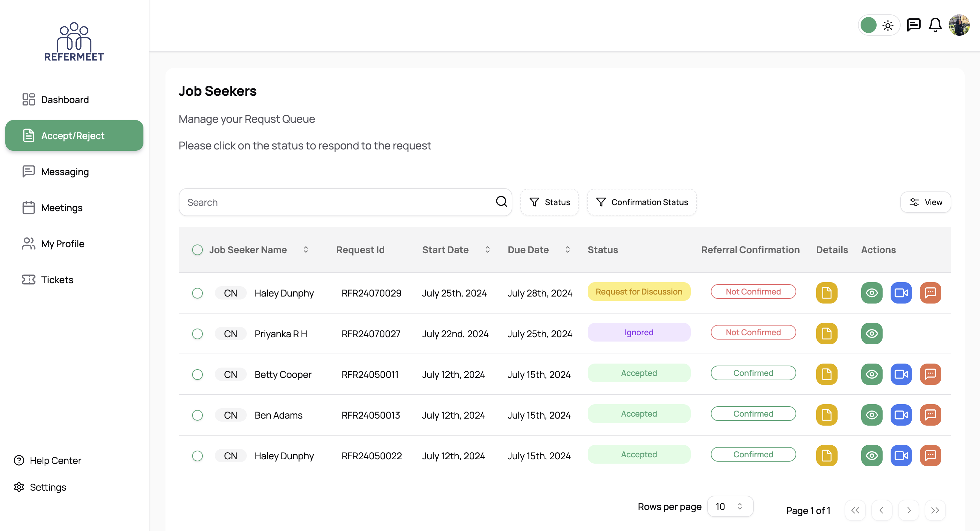Click Ben Adams' Accepted status
The image size is (980, 531).
click(639, 414)
